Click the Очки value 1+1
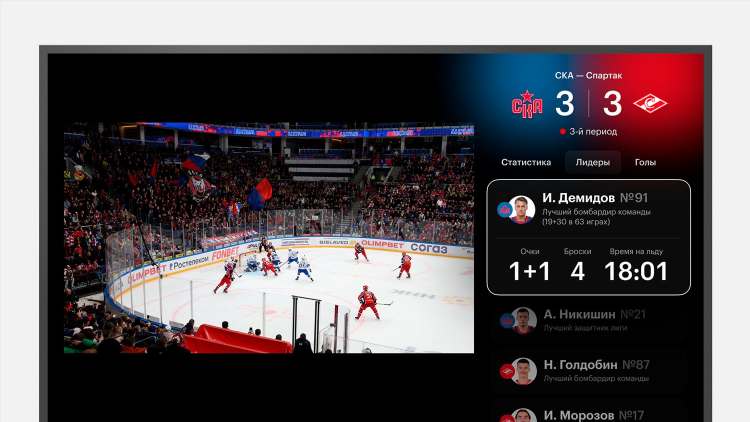This screenshot has height=422, width=750. (x=529, y=271)
